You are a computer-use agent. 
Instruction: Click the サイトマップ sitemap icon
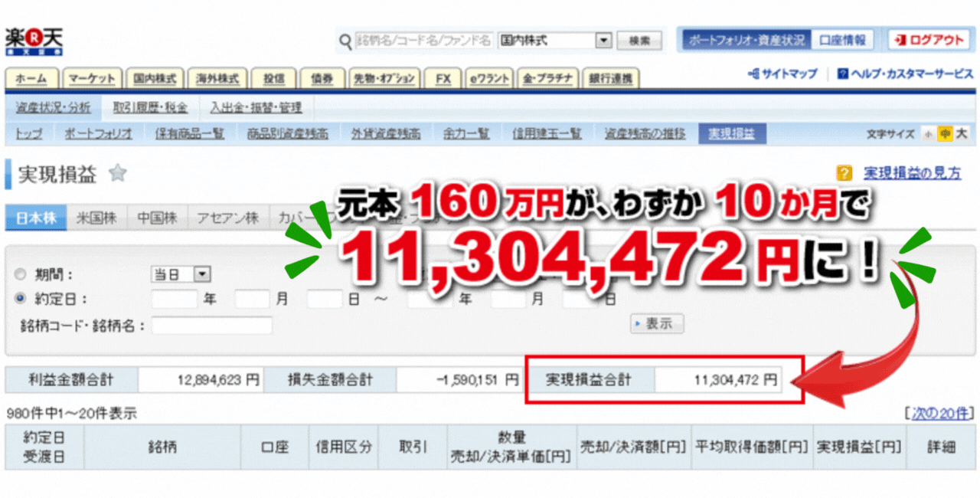pos(754,74)
